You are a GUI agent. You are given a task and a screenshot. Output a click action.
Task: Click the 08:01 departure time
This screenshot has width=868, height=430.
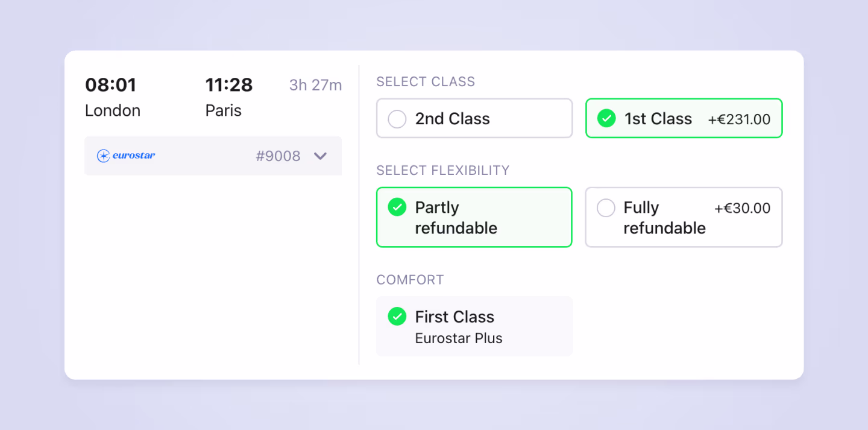click(x=111, y=85)
